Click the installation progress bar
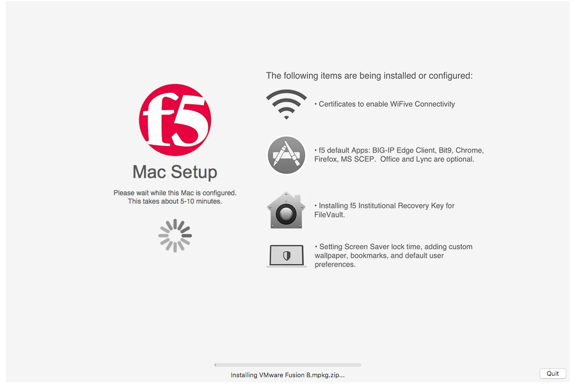 (288, 365)
